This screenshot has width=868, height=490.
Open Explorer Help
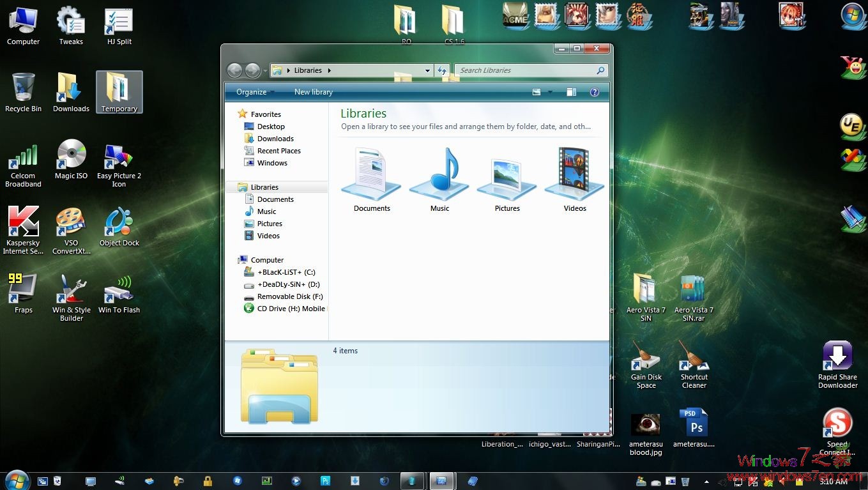[x=594, y=91]
